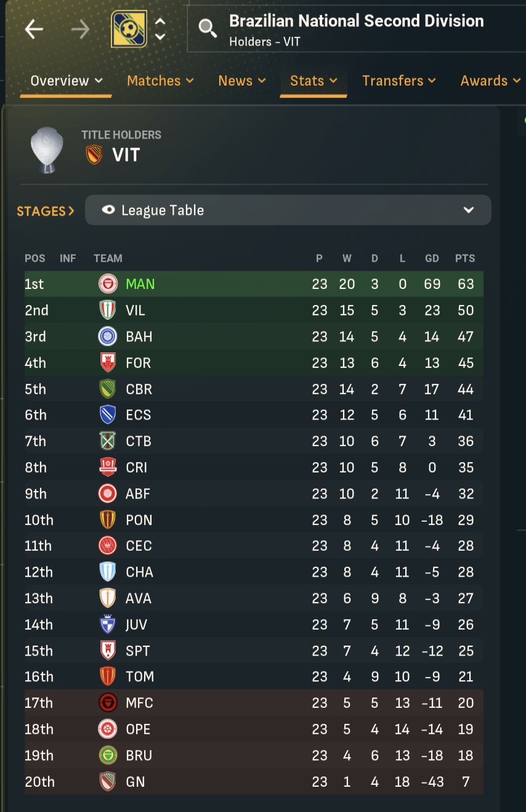Click the GN club badge in last place
The height and width of the screenshot is (812, 526).
pyautogui.click(x=108, y=782)
